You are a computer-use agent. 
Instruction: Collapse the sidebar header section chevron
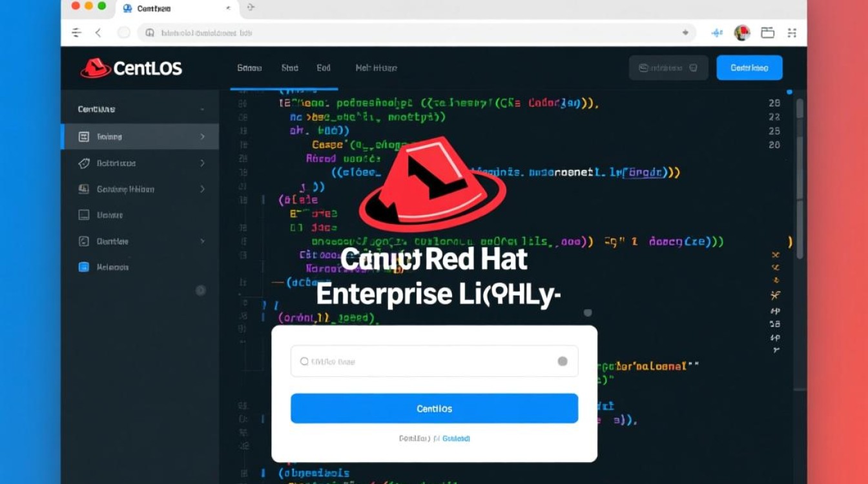click(202, 110)
